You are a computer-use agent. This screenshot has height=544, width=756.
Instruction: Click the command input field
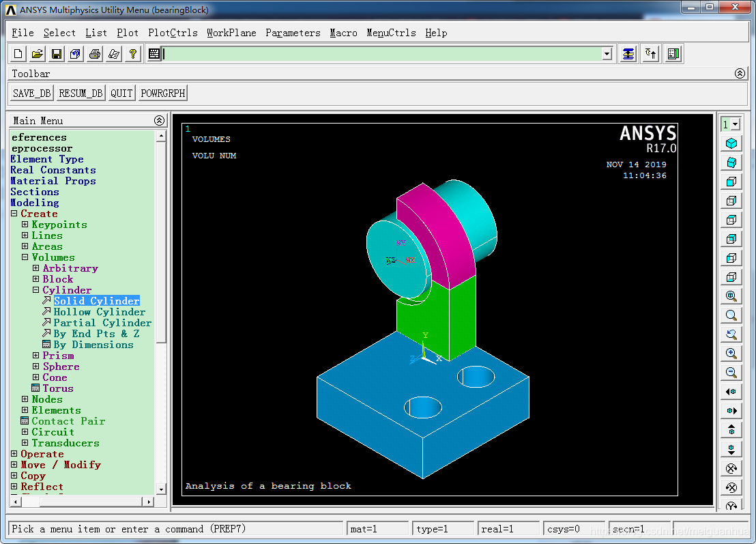click(x=383, y=54)
